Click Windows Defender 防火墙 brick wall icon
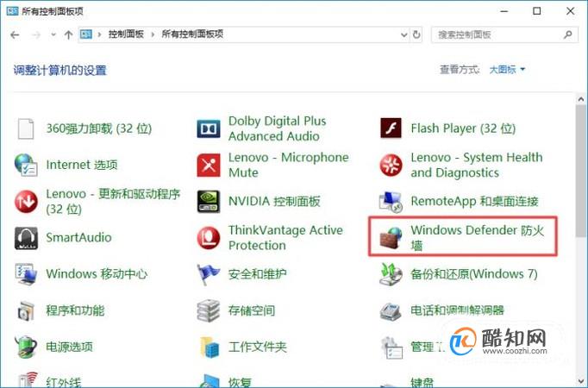The image size is (588, 388). (x=391, y=238)
